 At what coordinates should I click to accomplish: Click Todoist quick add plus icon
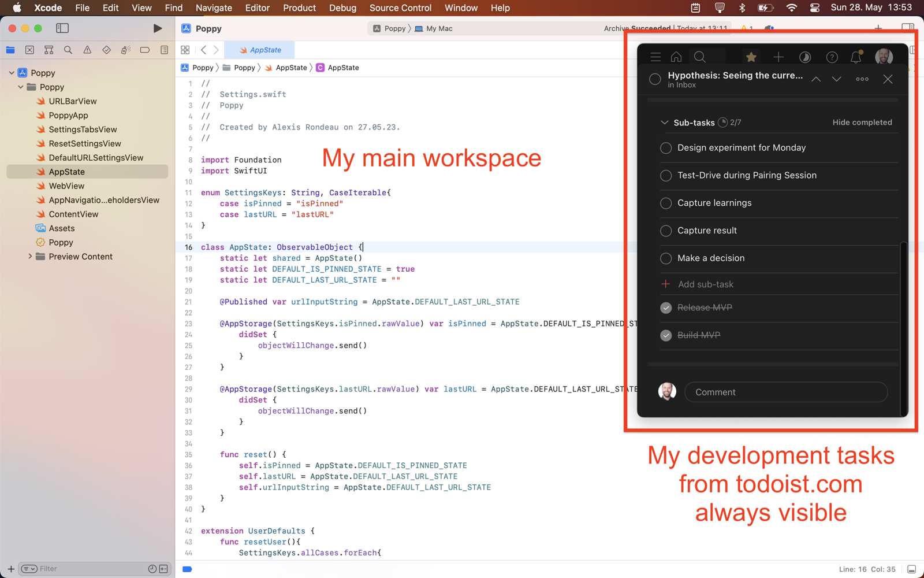778,57
